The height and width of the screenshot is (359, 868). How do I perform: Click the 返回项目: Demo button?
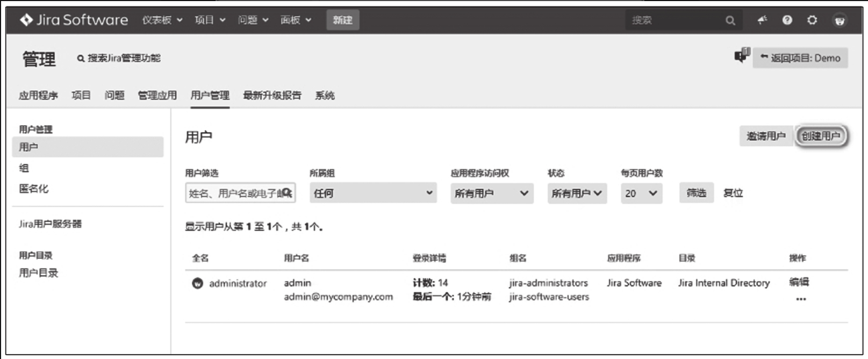click(800, 58)
